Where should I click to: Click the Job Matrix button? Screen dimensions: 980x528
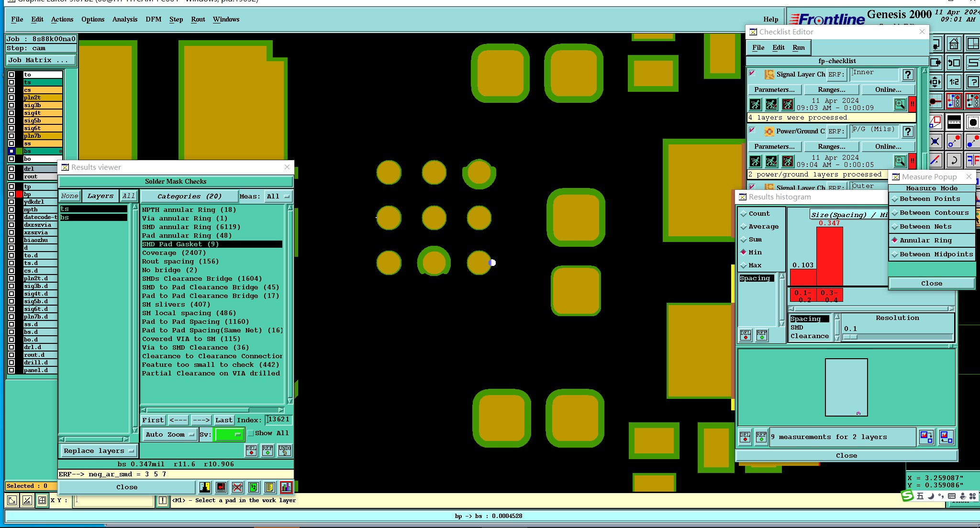[x=41, y=60]
